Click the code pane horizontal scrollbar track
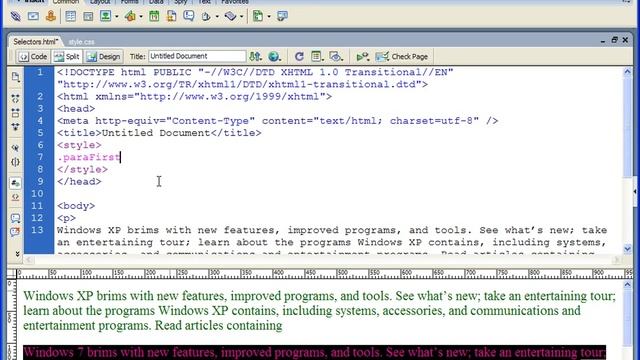Image resolution: width=640 pixels, height=360 pixels. (x=322, y=260)
